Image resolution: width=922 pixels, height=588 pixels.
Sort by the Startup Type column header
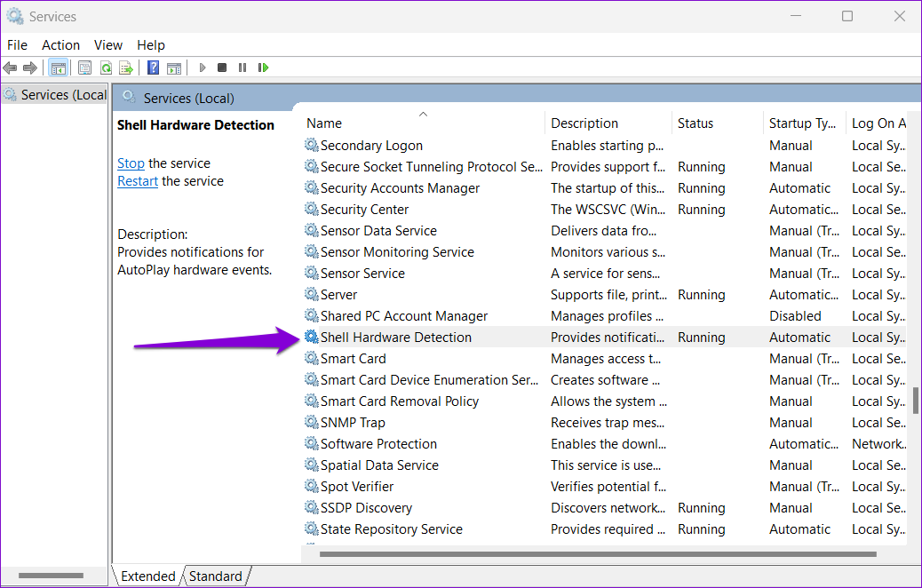[805, 123]
